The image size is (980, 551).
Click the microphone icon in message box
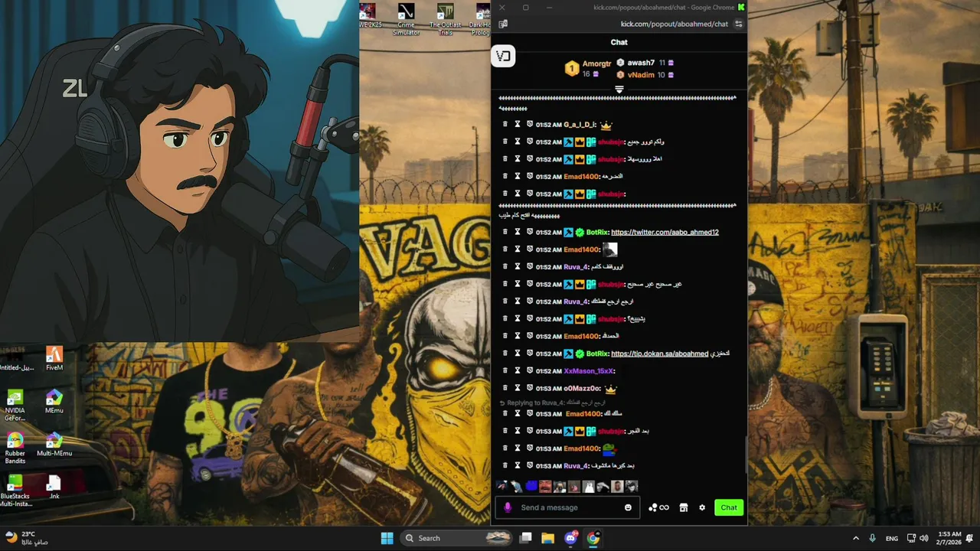tap(507, 507)
